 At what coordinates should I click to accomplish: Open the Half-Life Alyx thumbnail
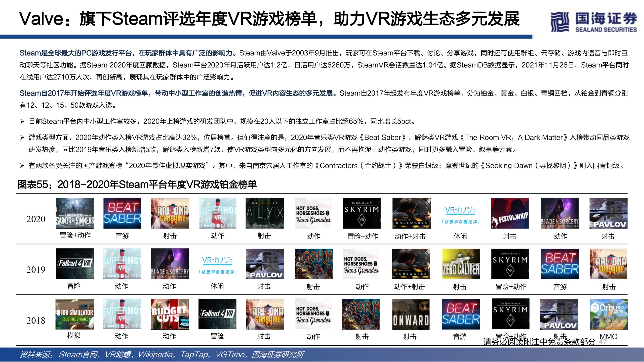click(x=265, y=213)
